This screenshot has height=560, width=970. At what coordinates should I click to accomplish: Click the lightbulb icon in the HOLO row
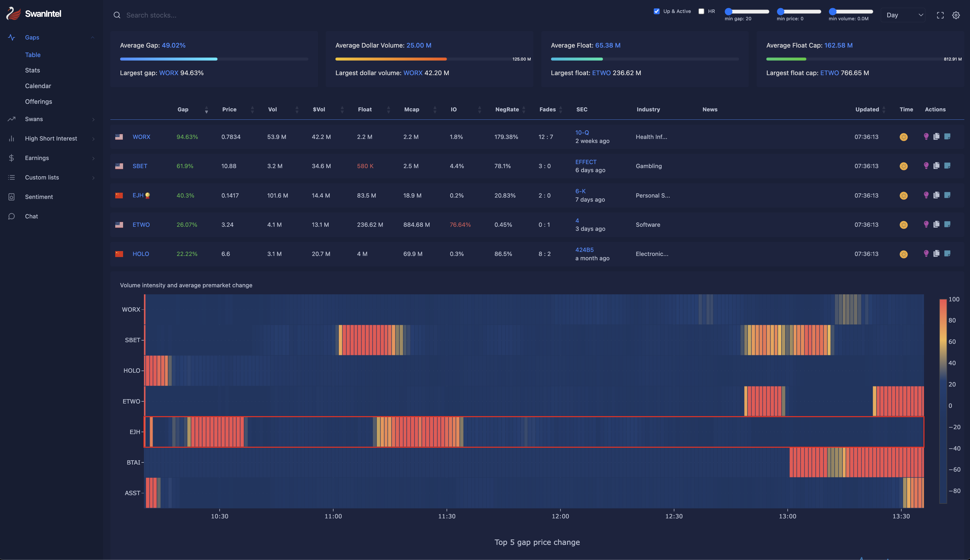tap(926, 254)
